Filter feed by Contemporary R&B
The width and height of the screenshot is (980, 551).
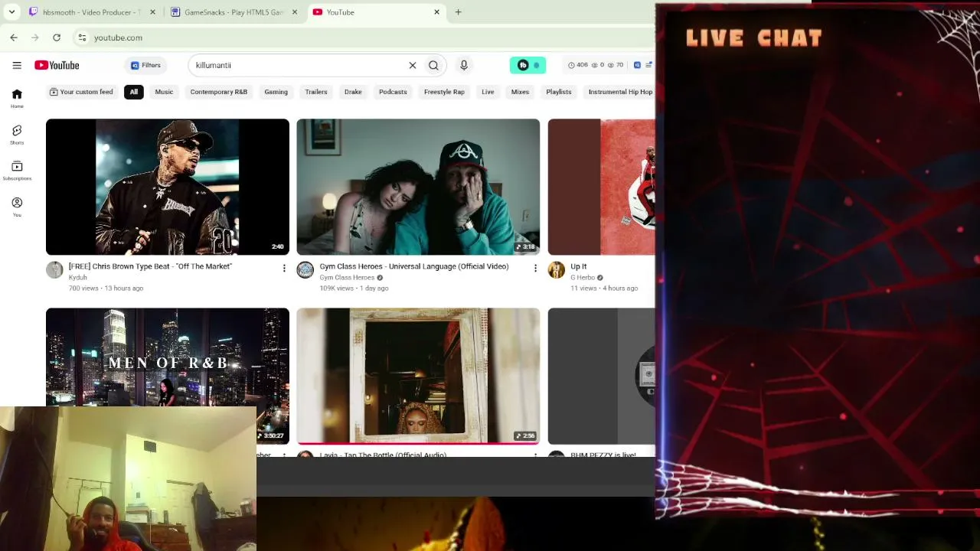coord(219,92)
